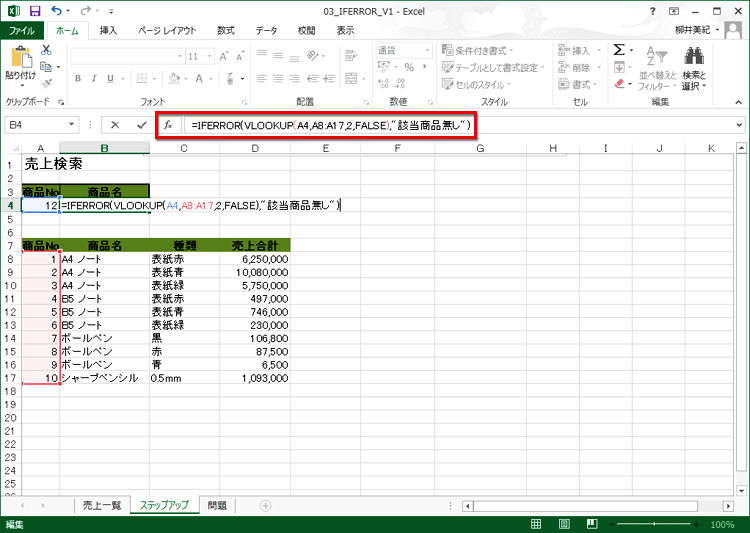Open Help with question mark button

coord(652,11)
